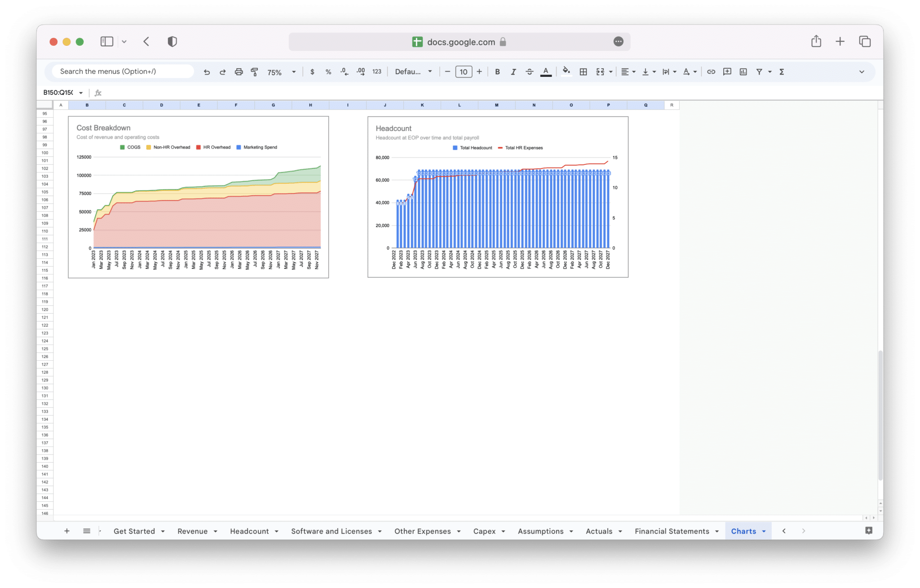Decrease font size with minus button

[x=447, y=72]
